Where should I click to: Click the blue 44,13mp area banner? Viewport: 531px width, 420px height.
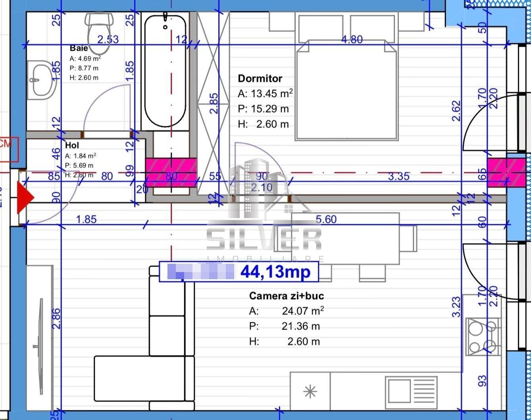pos(236,272)
